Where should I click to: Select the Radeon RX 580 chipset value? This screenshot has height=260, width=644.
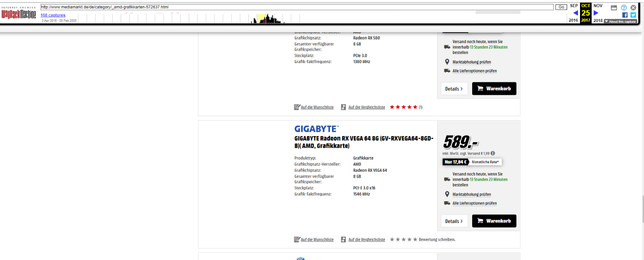coord(366,38)
